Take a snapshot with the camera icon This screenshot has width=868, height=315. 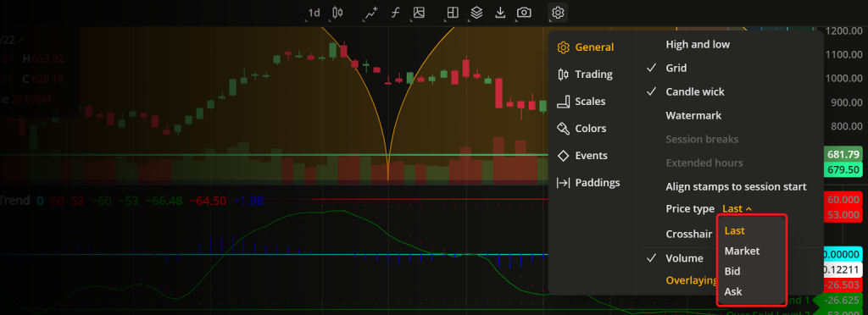(x=524, y=12)
